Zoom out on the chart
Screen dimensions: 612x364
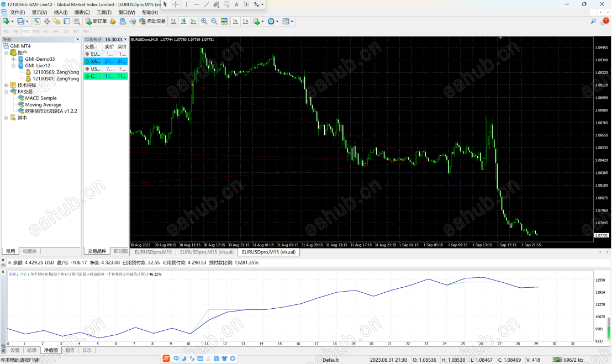point(214,22)
